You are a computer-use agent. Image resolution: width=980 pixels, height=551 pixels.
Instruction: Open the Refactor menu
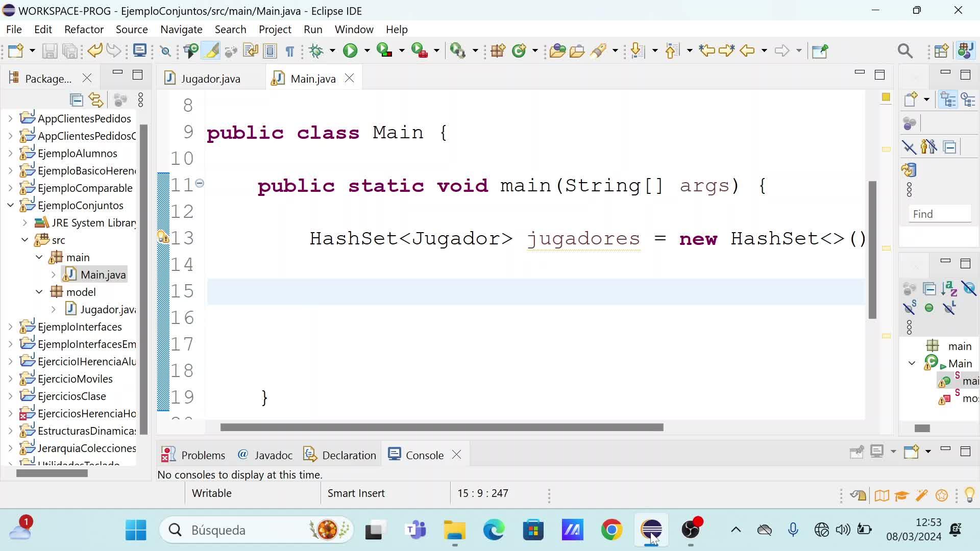[84, 29]
